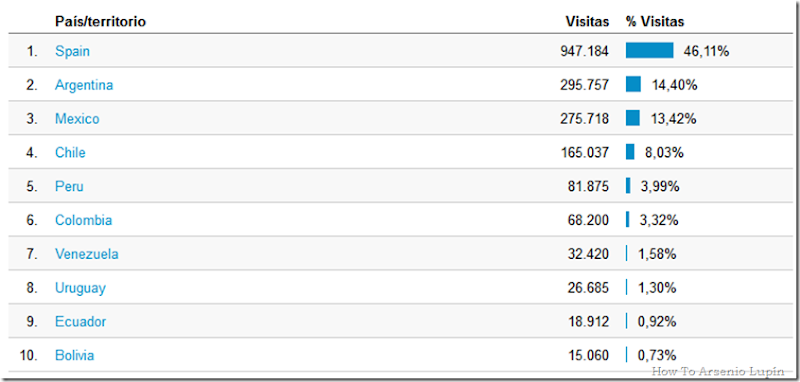Image resolution: width=800 pixels, height=382 pixels.
Task: Select the 15.060 visits value for Bolivia
Action: tap(588, 355)
